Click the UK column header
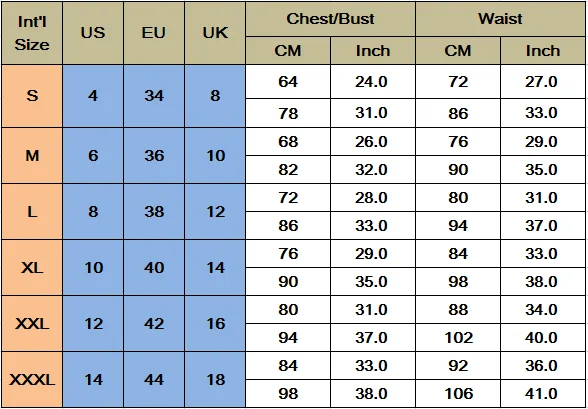588x409 pixels. pyautogui.click(x=215, y=33)
